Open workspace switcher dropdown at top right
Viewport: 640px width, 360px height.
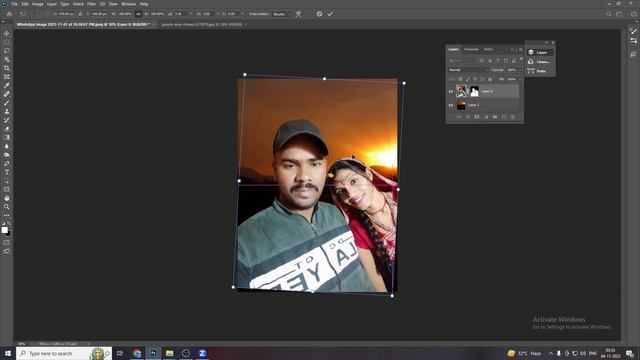pyautogui.click(x=619, y=14)
